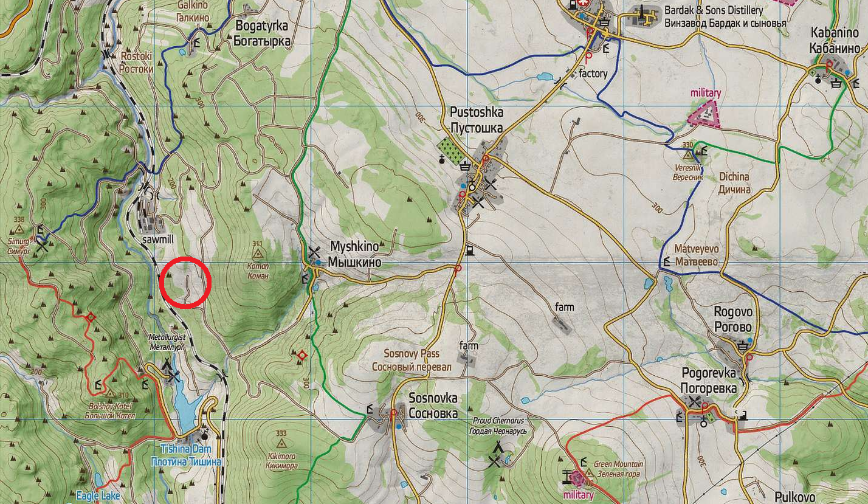Click the green dotted field icon at Pustoshka
The image size is (868, 504).
pos(450,149)
